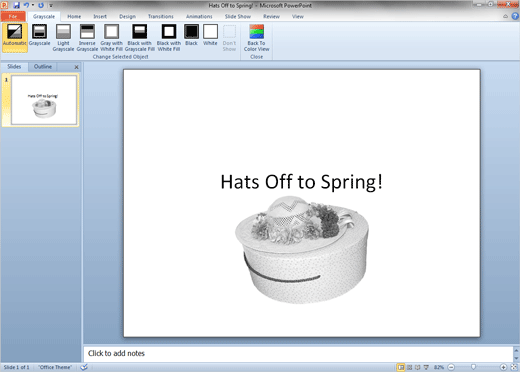
Task: Redo the last action
Action: pos(41,5)
